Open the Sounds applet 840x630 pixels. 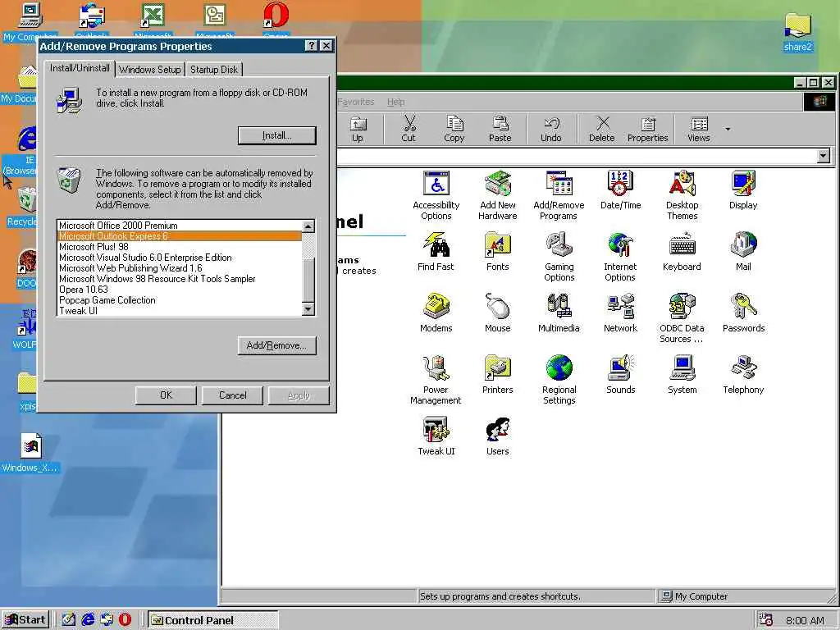pyautogui.click(x=620, y=375)
